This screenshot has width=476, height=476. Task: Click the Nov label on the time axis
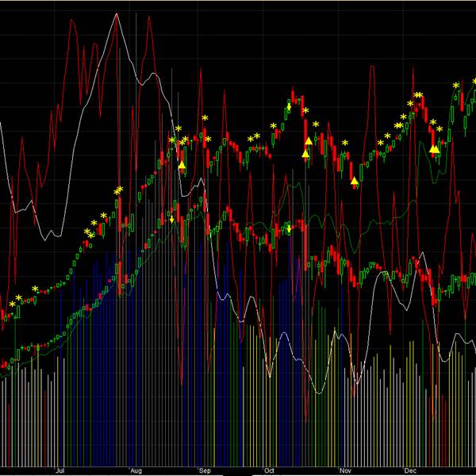(x=345, y=470)
